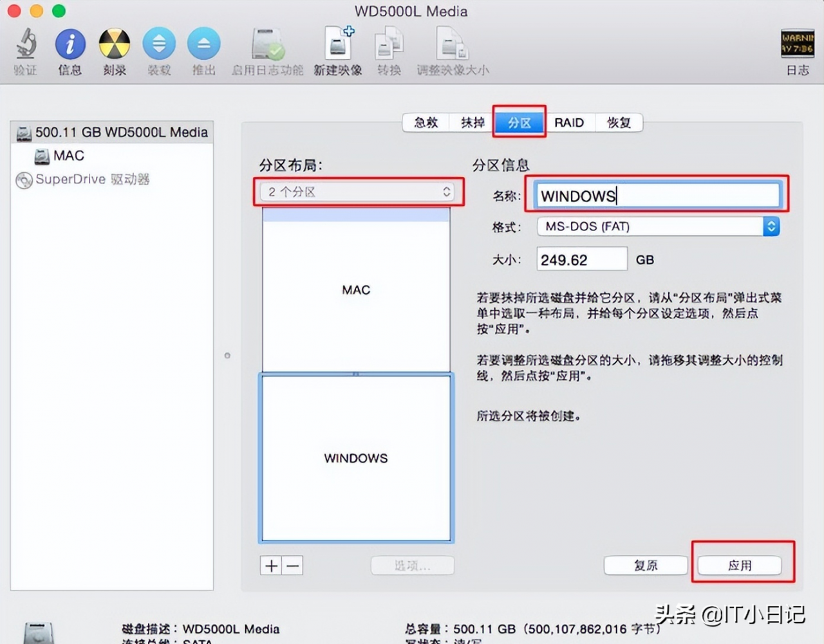Click the divider handle between MAC and WINDOWS partitions
This screenshot has width=824, height=644.
pos(356,374)
